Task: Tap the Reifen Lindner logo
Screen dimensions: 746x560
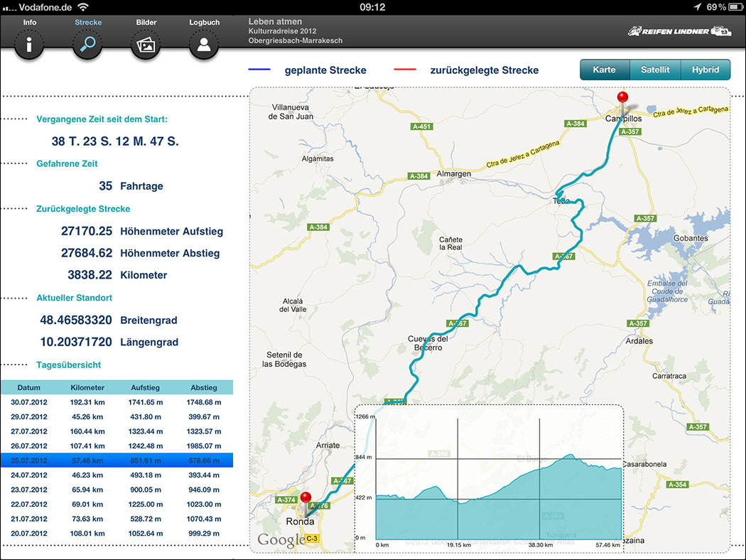Action: (679, 31)
